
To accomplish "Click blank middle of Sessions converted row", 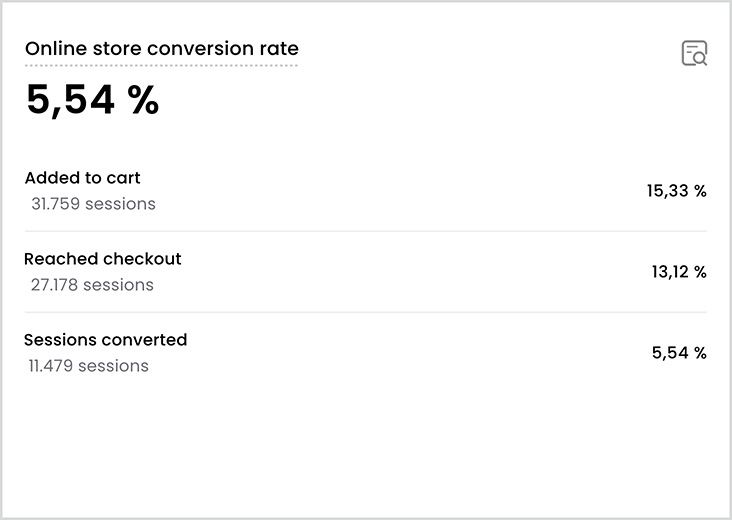I will tap(400, 353).
